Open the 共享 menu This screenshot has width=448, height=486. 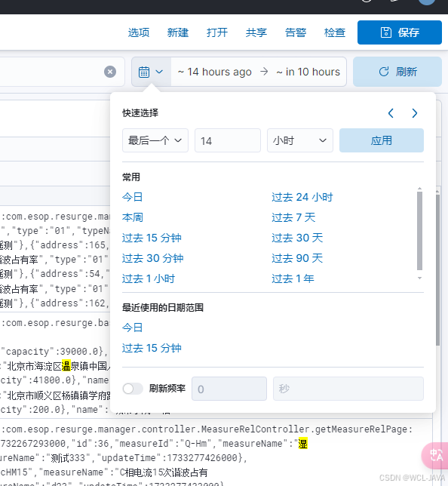click(256, 32)
